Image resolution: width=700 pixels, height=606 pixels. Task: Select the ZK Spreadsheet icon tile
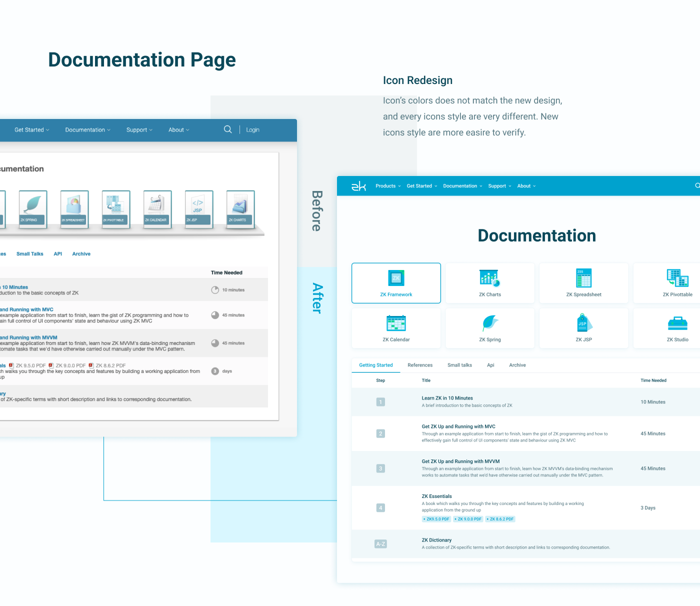coord(583,283)
